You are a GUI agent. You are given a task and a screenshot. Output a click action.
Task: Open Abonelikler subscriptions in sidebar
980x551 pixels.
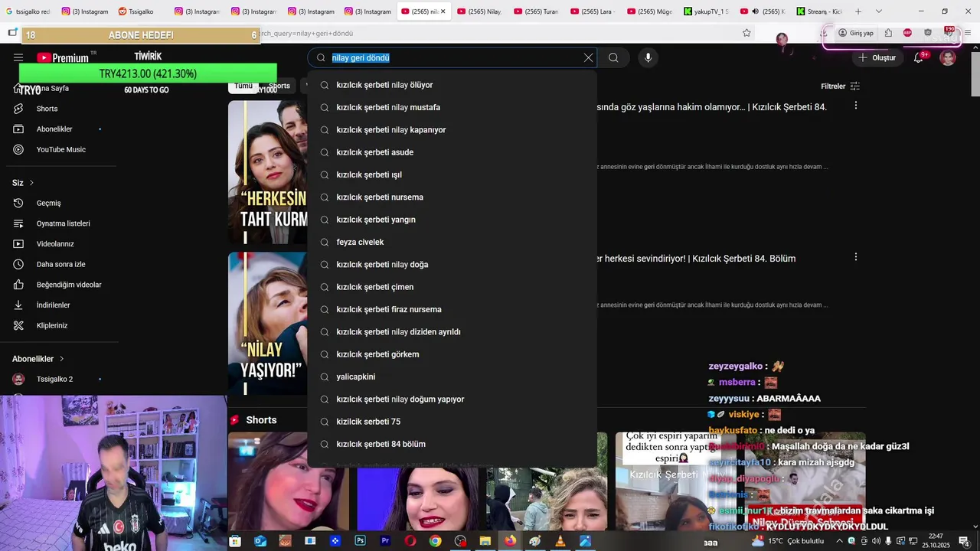pyautogui.click(x=54, y=129)
